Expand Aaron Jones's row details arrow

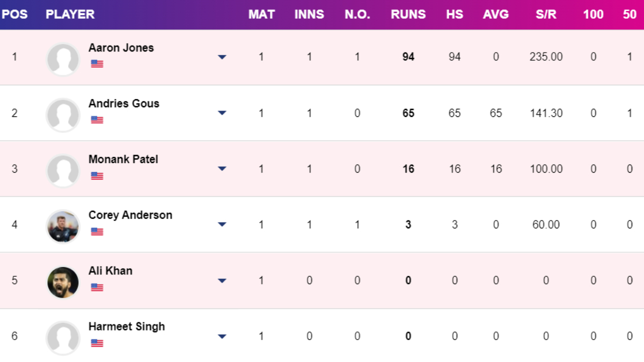pyautogui.click(x=222, y=57)
